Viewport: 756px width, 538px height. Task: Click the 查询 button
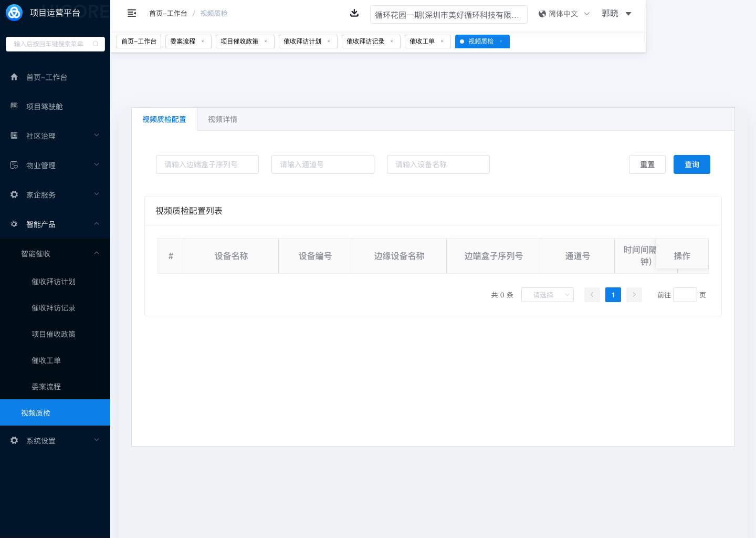click(691, 164)
